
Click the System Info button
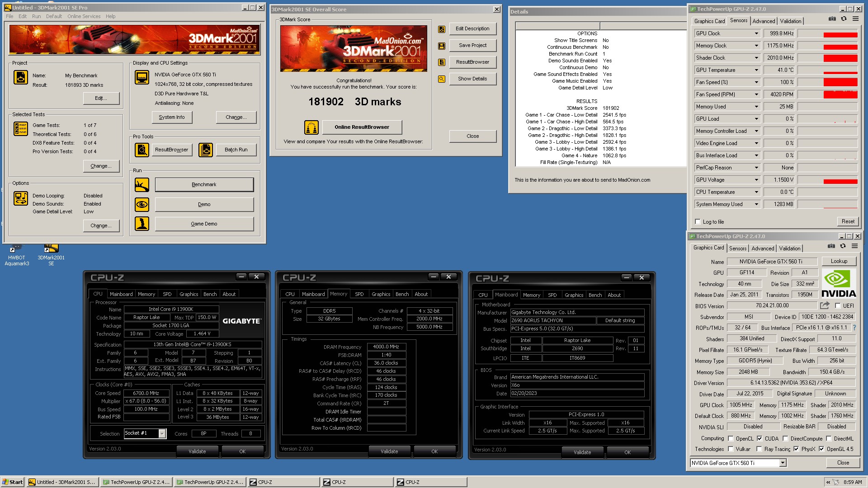(x=171, y=117)
